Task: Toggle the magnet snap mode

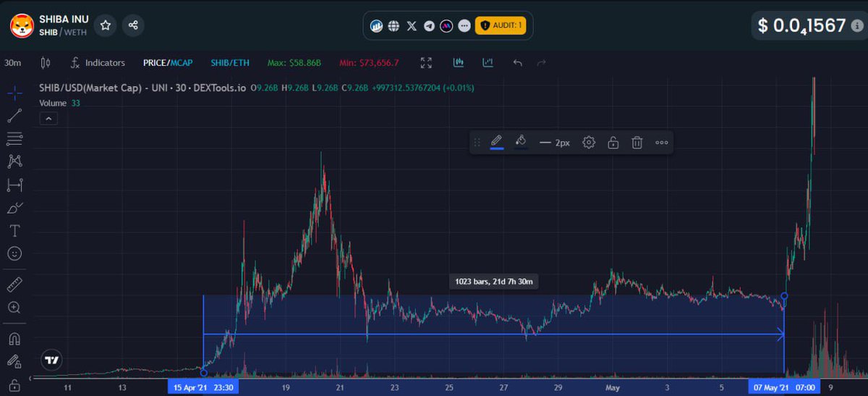Action: 14,338
